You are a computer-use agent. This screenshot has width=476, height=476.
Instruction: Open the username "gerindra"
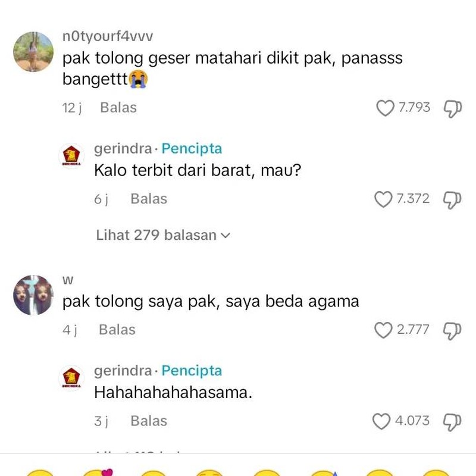click(x=123, y=149)
